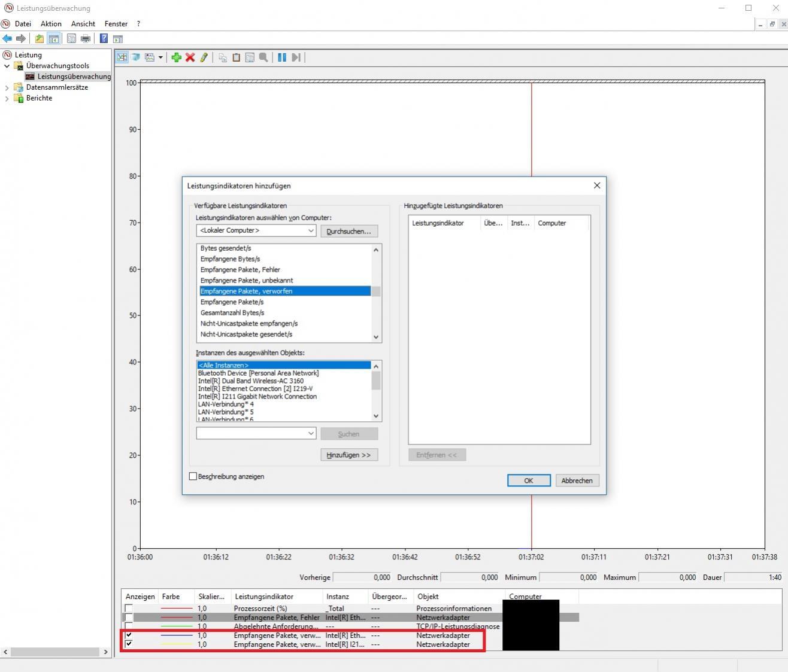Go back with the blue arrow toolbar icon
Screen dimensions: 788x672
[x=7, y=39]
